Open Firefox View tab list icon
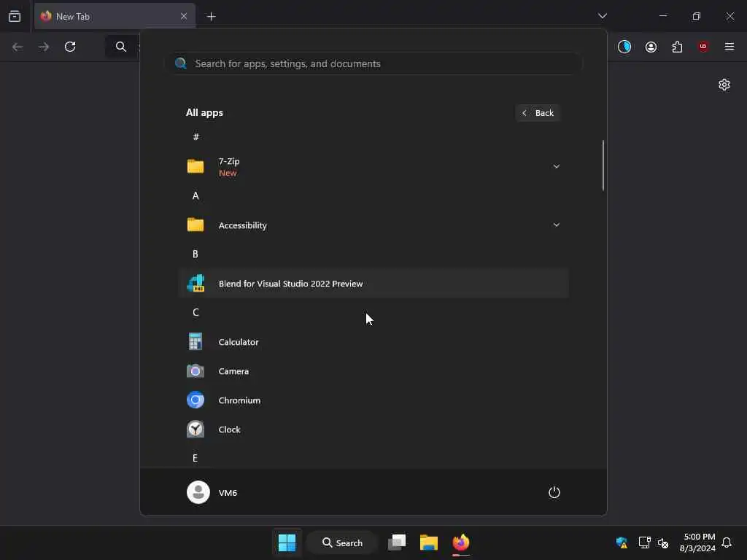The width and height of the screenshot is (747, 560). tap(15, 16)
